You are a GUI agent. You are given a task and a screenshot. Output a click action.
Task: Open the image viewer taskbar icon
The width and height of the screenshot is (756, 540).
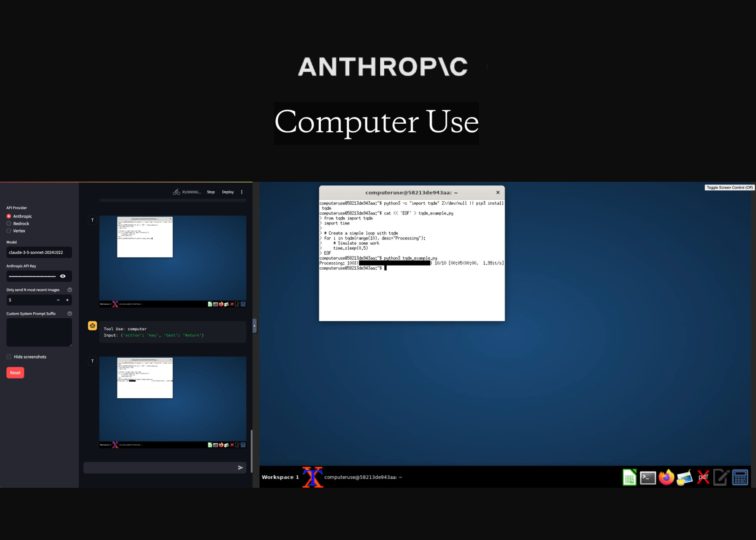[x=684, y=477]
